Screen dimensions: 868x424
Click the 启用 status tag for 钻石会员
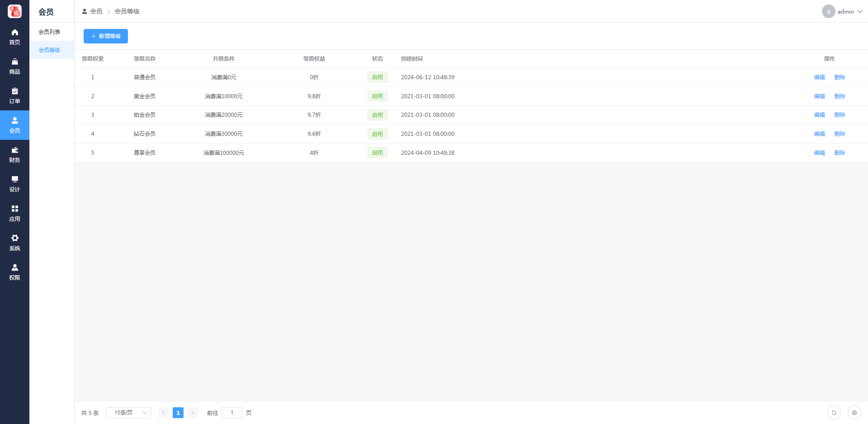pyautogui.click(x=377, y=134)
